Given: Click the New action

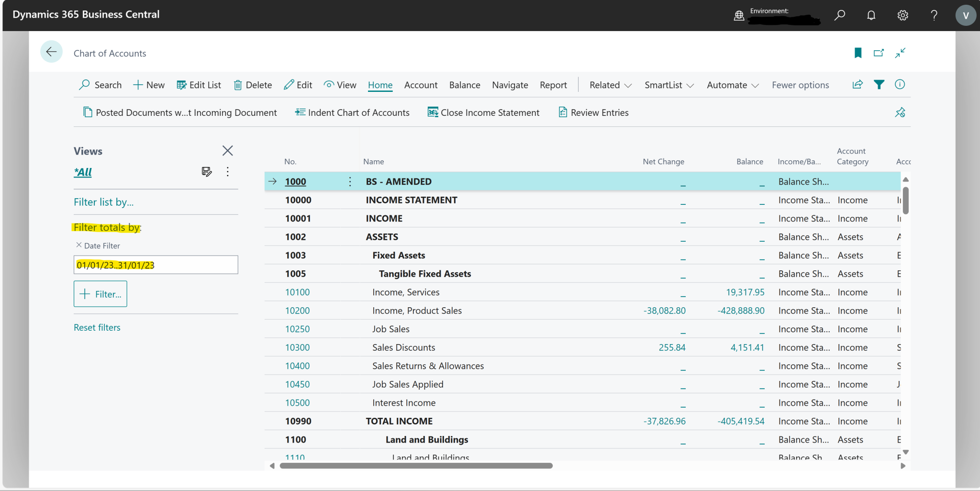Looking at the screenshot, I should [x=149, y=85].
